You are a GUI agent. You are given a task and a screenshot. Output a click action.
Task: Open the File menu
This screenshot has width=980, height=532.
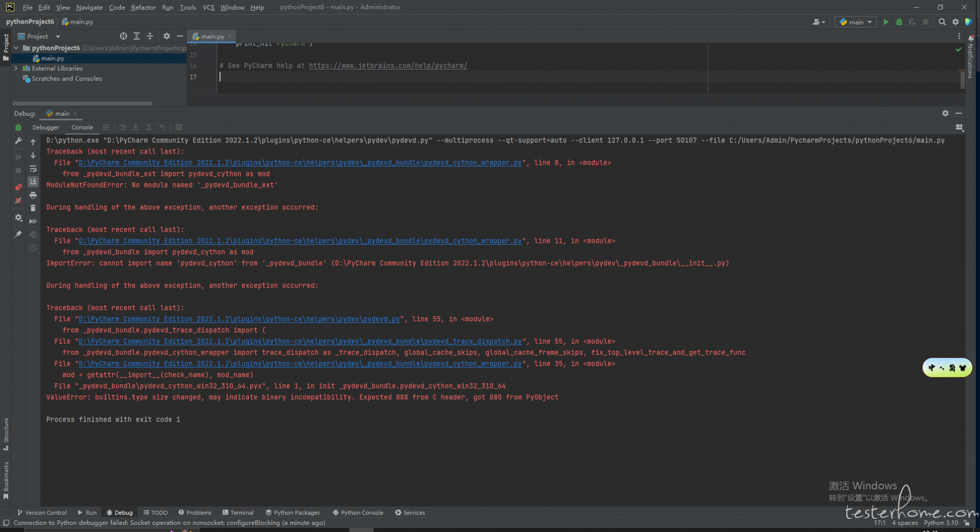[28, 7]
